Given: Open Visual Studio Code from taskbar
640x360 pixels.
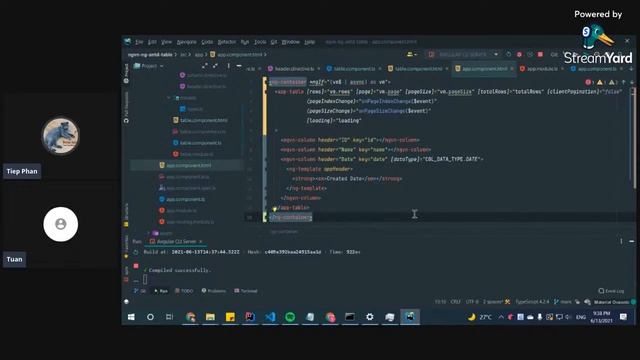Looking at the screenshot, I should tap(270, 317).
